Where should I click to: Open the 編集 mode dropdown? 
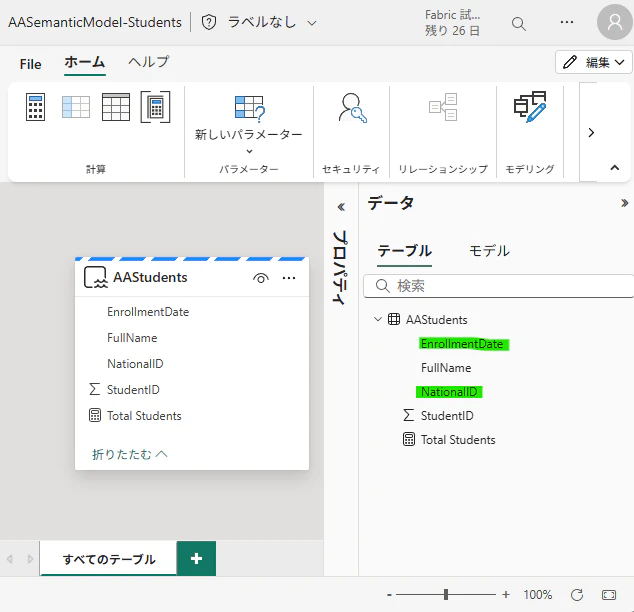[594, 62]
